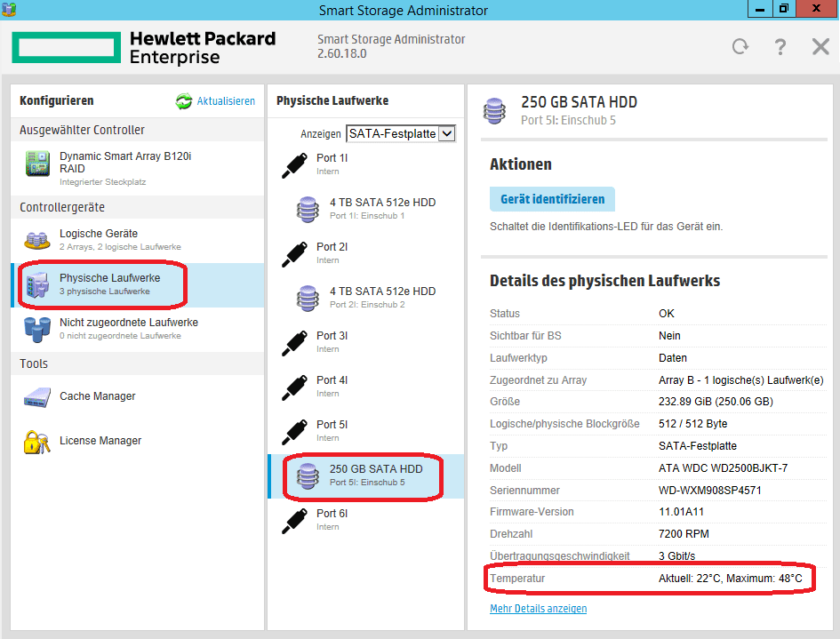
Task: Click the Typ value SATA-Festplatte
Action: pos(698,445)
